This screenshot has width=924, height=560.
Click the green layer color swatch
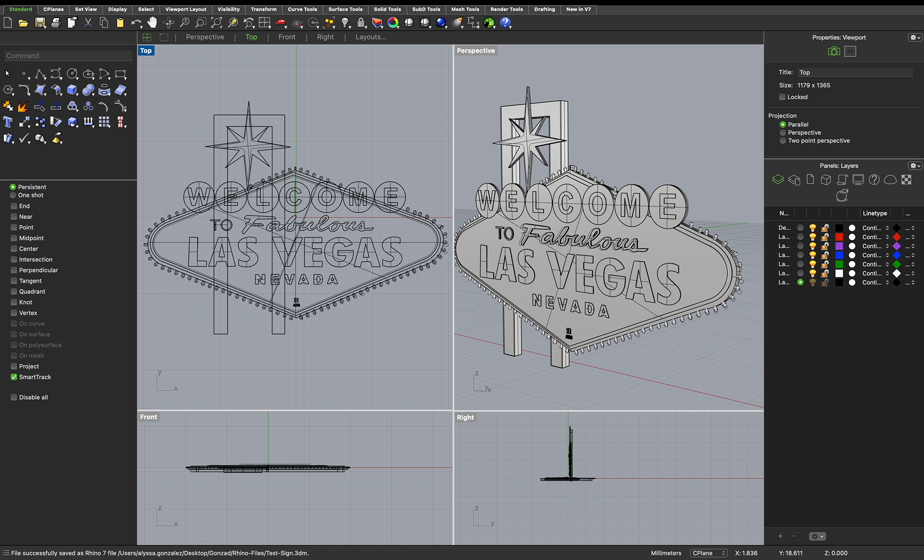point(839,265)
